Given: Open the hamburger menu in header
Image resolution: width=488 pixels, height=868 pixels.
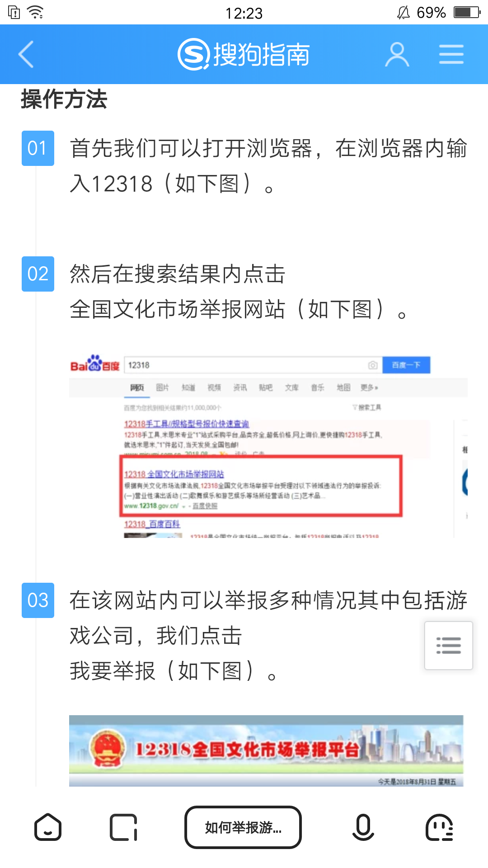Looking at the screenshot, I should point(451,54).
